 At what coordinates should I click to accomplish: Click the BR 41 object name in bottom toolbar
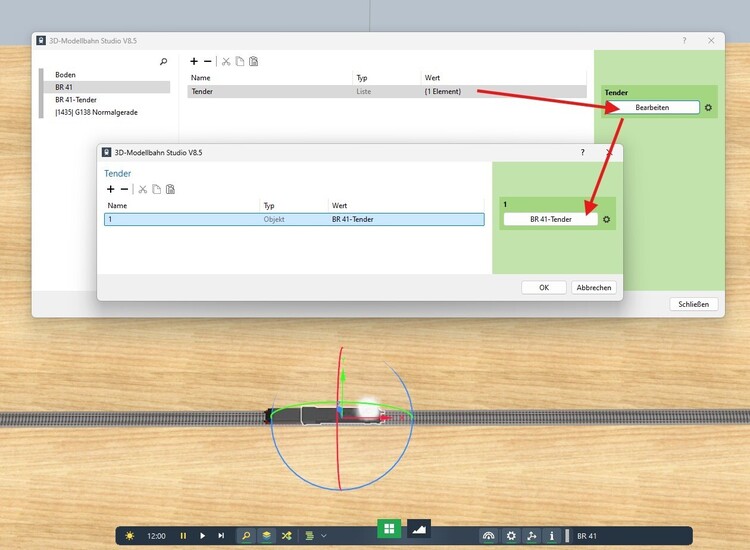[x=586, y=536]
